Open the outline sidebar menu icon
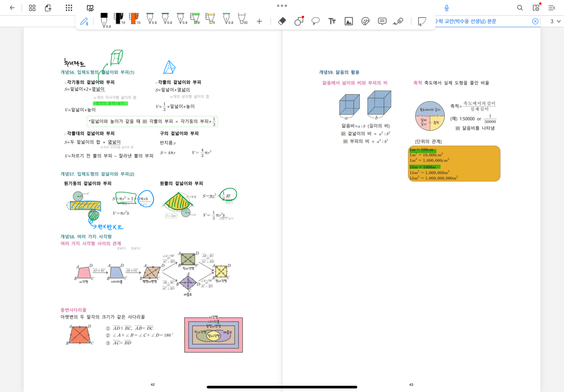The image size is (564, 392). [x=552, y=8]
